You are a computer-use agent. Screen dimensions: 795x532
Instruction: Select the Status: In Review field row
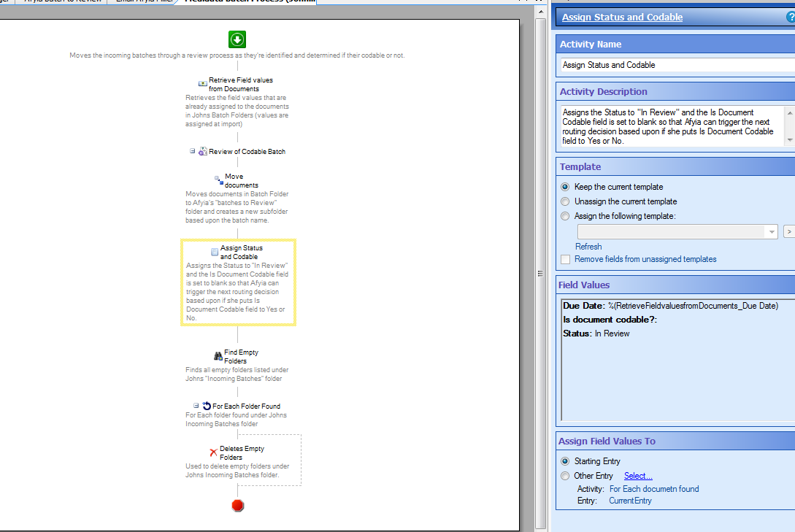[596, 334]
